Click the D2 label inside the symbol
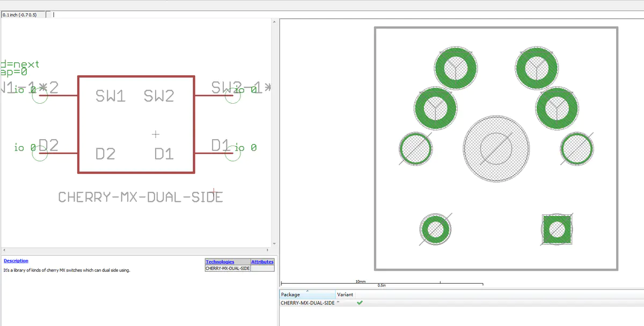The image size is (644, 326). [105, 154]
